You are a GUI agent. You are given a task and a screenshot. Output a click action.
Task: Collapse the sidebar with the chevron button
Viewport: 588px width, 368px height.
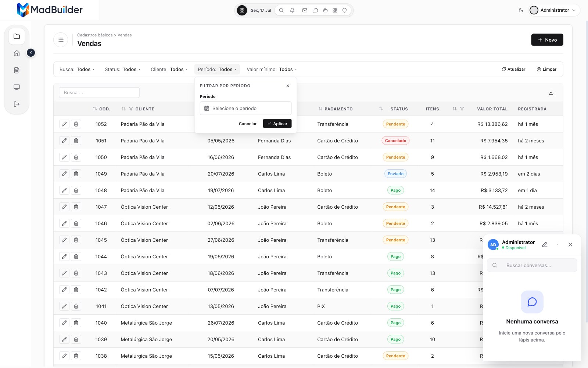31,53
